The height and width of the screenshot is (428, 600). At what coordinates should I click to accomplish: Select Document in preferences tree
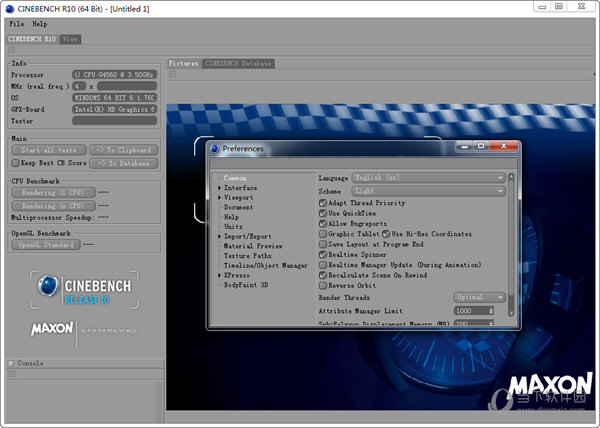tap(238, 207)
